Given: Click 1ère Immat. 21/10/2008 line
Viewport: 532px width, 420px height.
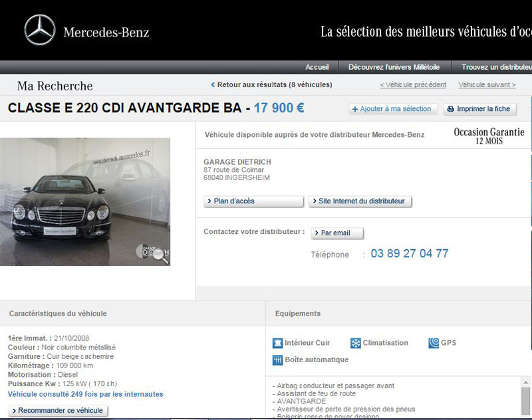Looking at the screenshot, I should tap(48, 338).
